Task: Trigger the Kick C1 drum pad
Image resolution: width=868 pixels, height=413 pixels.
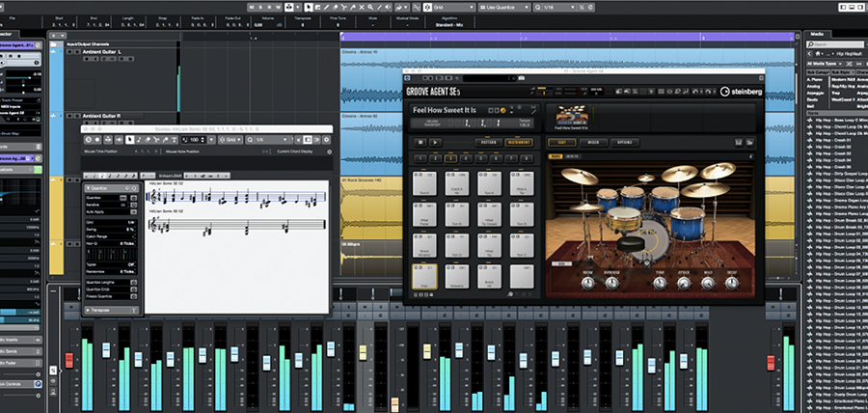Action: (424, 276)
